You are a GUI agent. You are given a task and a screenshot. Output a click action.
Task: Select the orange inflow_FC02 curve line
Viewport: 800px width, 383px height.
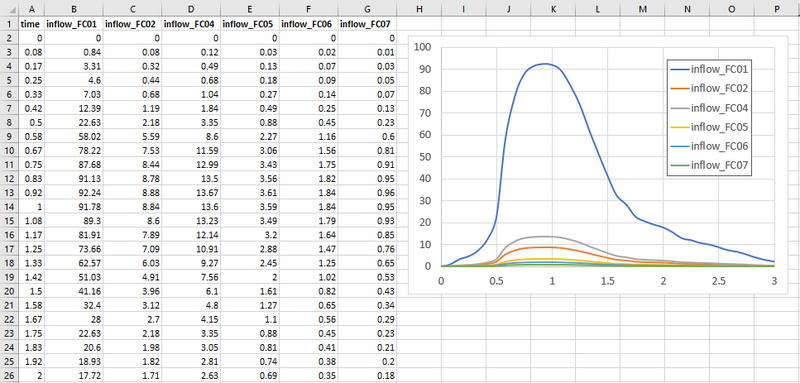(546, 247)
